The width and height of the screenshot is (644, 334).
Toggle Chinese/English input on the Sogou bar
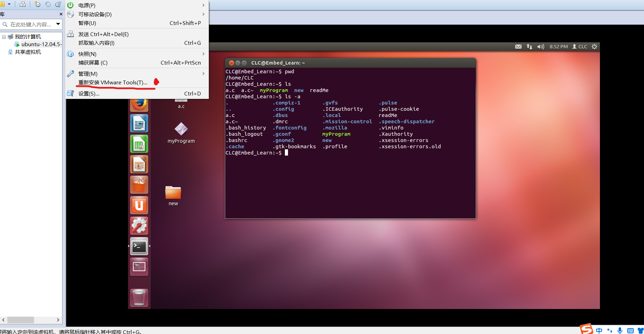click(599, 330)
